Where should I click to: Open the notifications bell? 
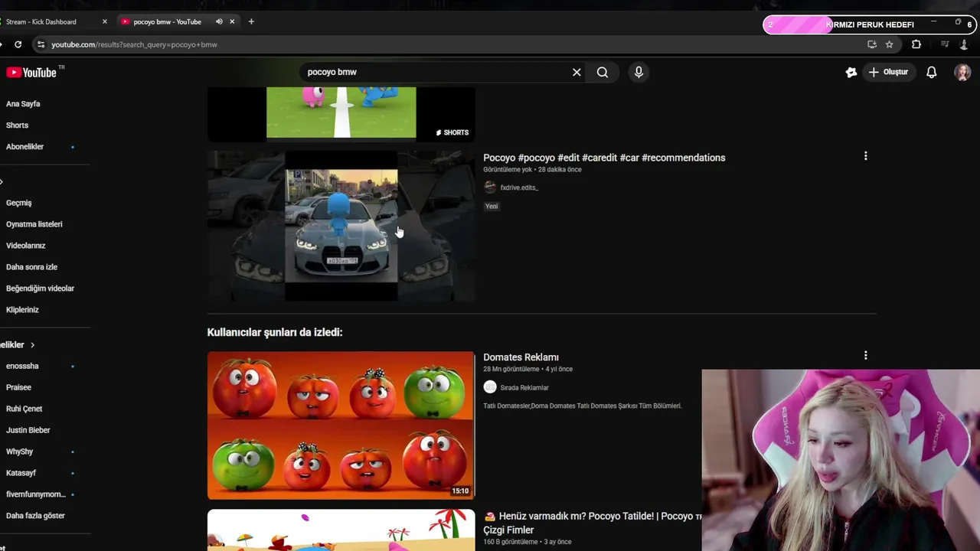tap(931, 72)
